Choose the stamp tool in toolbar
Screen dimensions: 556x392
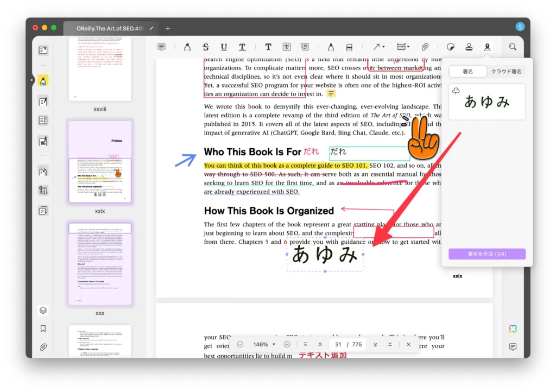(x=469, y=47)
